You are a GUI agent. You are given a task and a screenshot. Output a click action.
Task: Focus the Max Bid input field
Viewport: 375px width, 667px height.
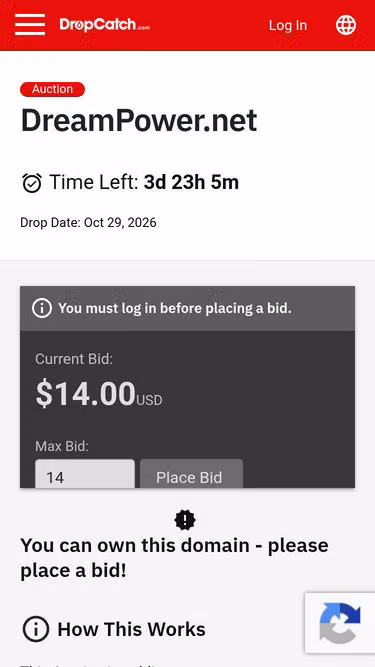(x=85, y=474)
